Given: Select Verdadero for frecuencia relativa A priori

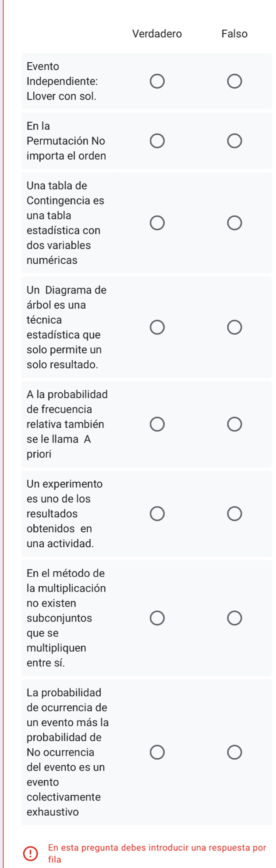Looking at the screenshot, I should 157,424.
